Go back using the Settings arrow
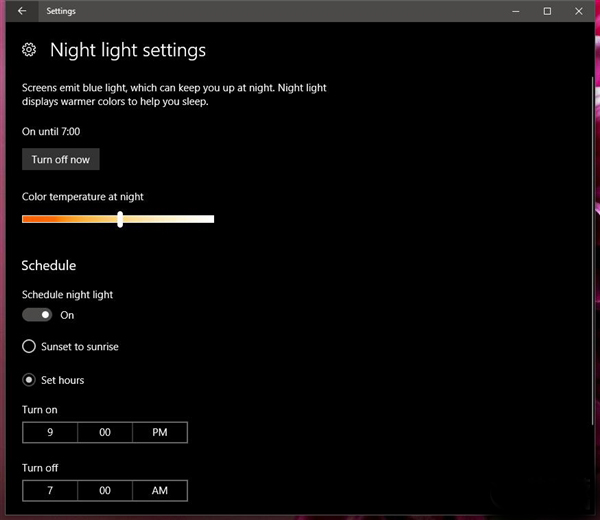The height and width of the screenshot is (520, 600). pyautogui.click(x=22, y=11)
